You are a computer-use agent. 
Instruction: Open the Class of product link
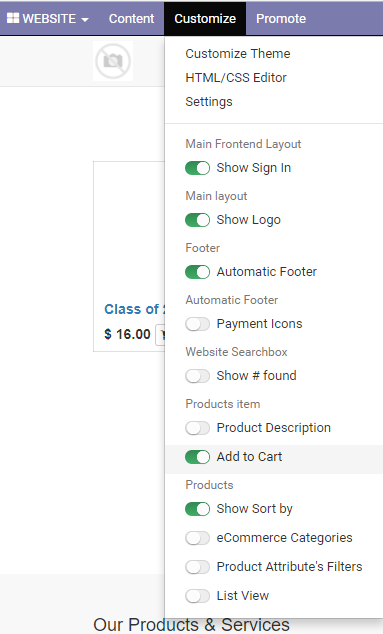134,309
